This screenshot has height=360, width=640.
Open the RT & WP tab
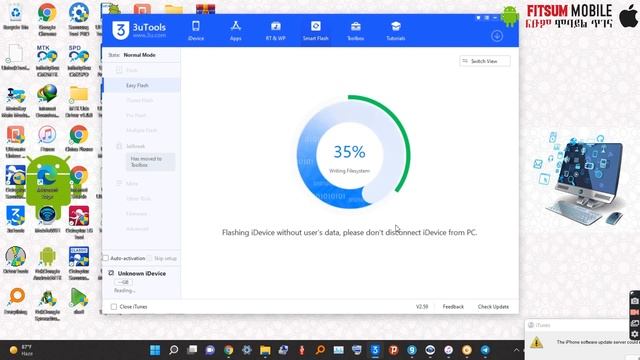(x=276, y=31)
